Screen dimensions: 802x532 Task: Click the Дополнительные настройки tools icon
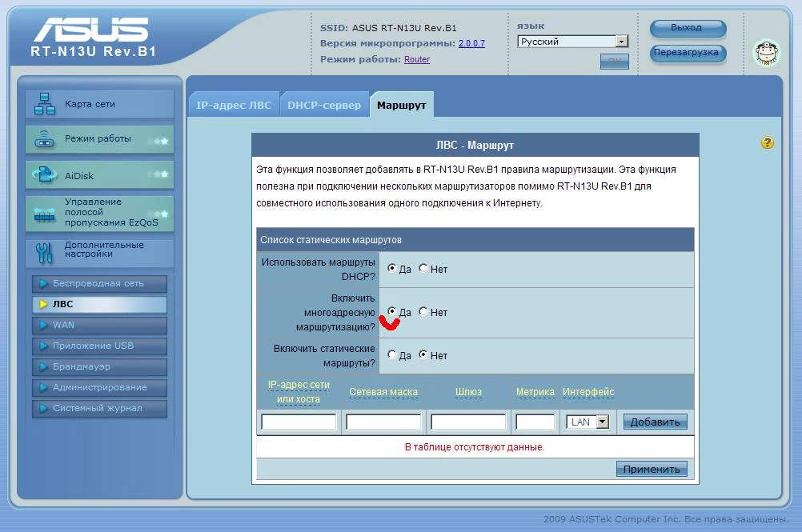coord(44,252)
